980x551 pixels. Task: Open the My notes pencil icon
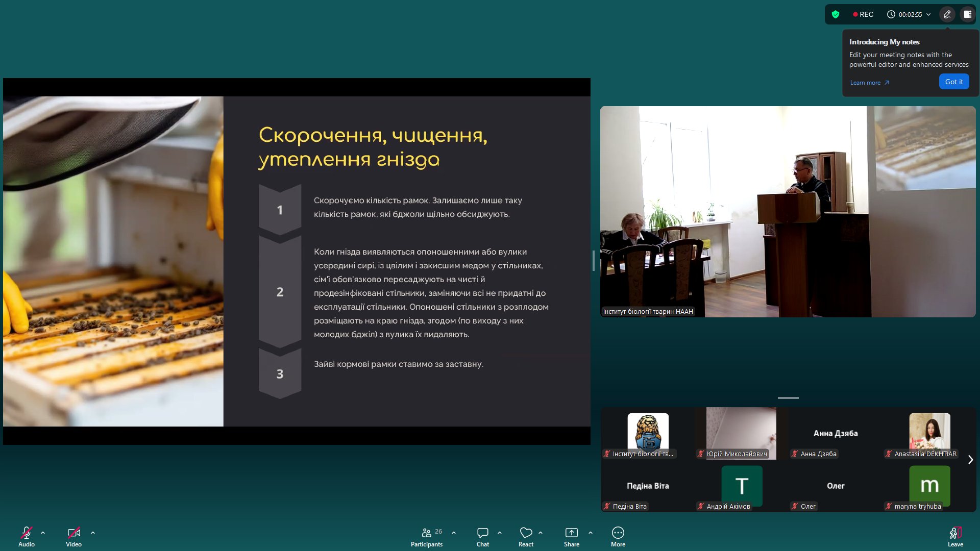pos(947,14)
